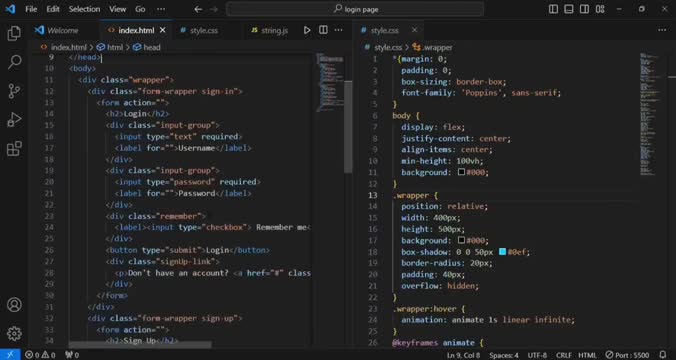Open the overflow menu in the title bar

161,9
